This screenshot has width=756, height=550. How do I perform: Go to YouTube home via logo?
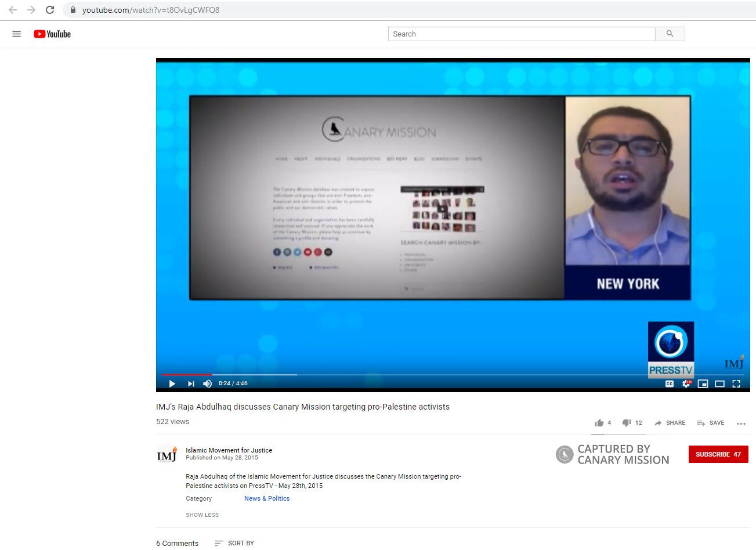[x=52, y=34]
